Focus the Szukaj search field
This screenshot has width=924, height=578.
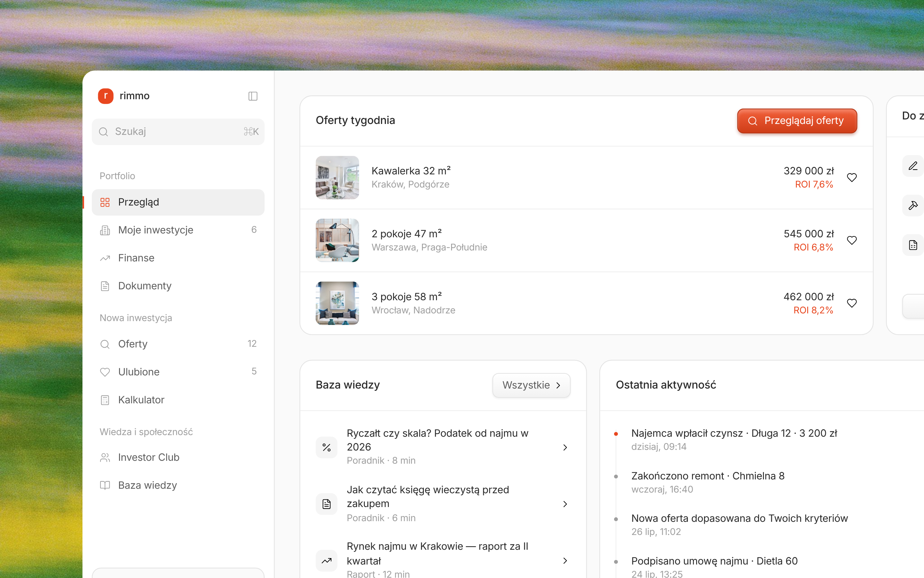tap(178, 132)
